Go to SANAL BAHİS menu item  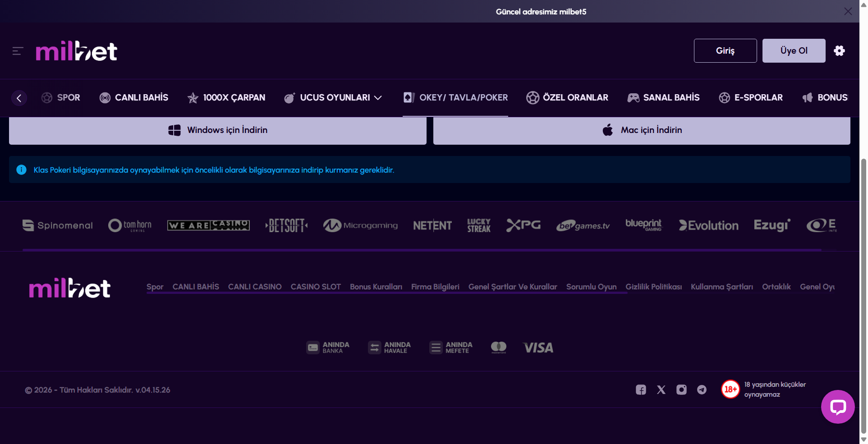pyautogui.click(x=663, y=98)
